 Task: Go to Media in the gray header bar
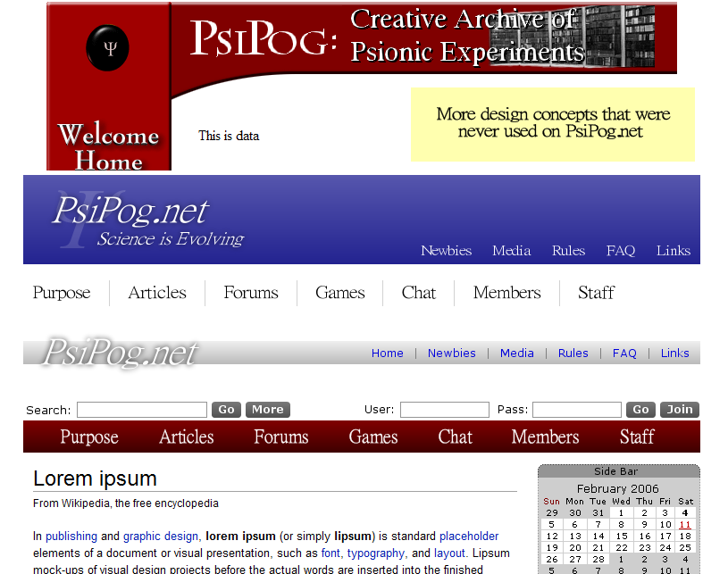517,354
